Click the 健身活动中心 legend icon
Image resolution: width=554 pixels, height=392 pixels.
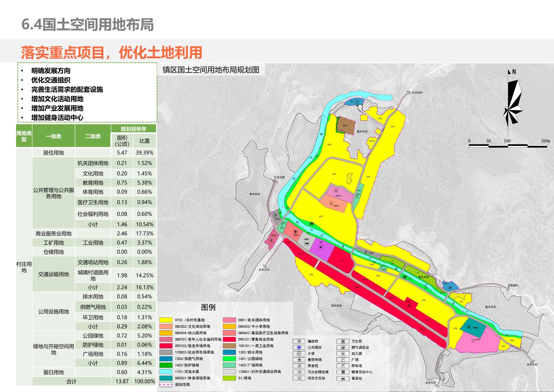[x=343, y=372]
